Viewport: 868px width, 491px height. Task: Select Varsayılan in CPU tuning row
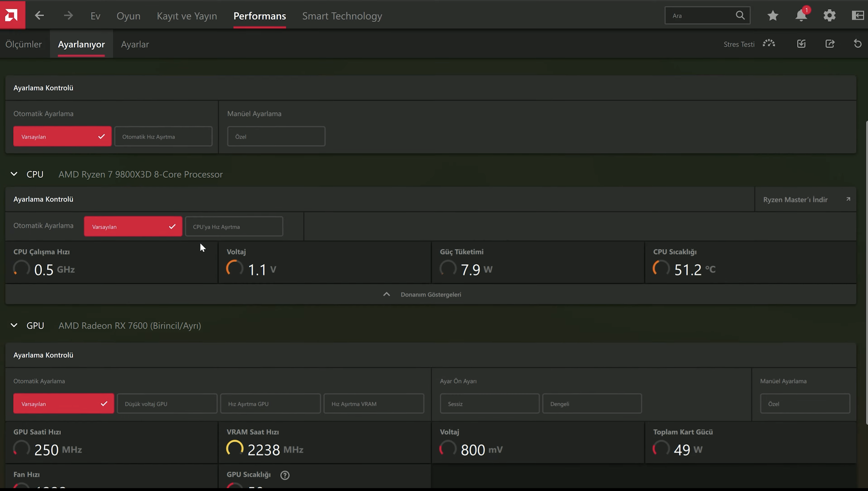(133, 226)
